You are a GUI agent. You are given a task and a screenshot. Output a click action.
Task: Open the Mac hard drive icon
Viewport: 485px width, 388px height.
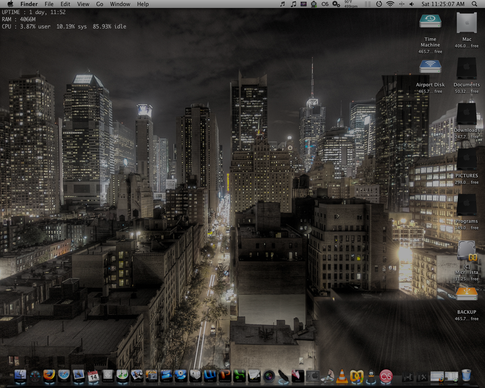click(467, 22)
